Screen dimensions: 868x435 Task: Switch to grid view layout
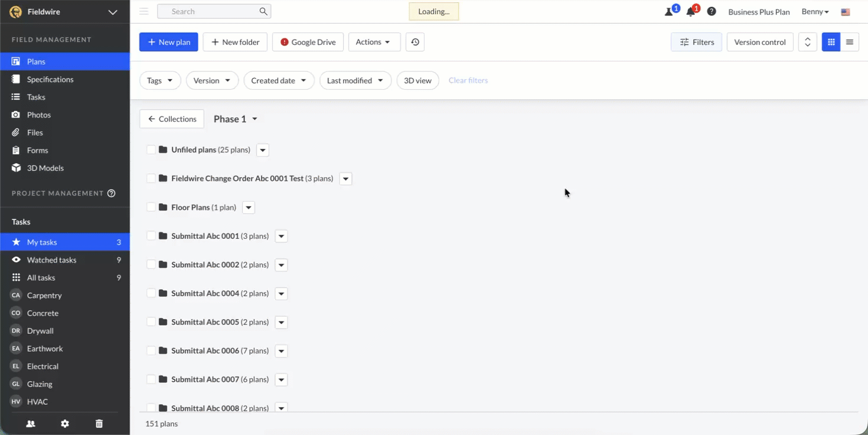click(x=831, y=42)
